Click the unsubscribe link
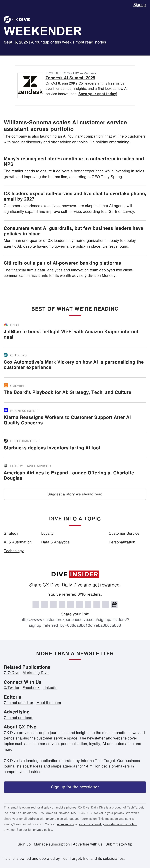 66,824
